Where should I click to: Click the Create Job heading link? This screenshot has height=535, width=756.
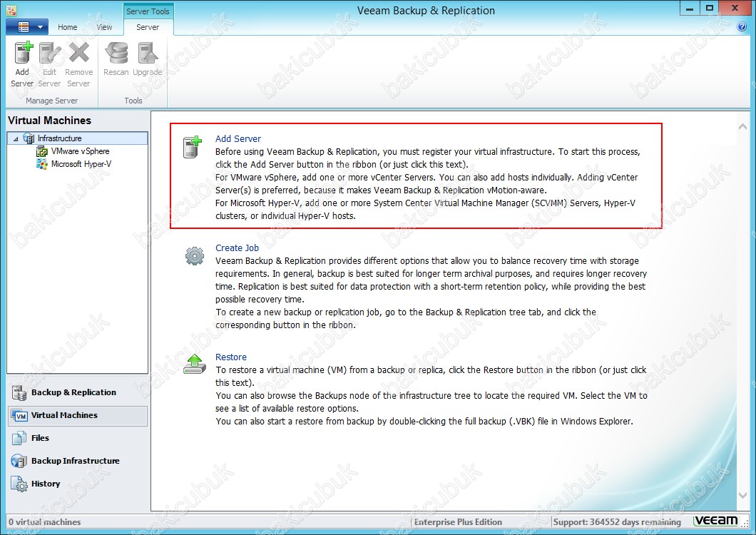coord(237,248)
